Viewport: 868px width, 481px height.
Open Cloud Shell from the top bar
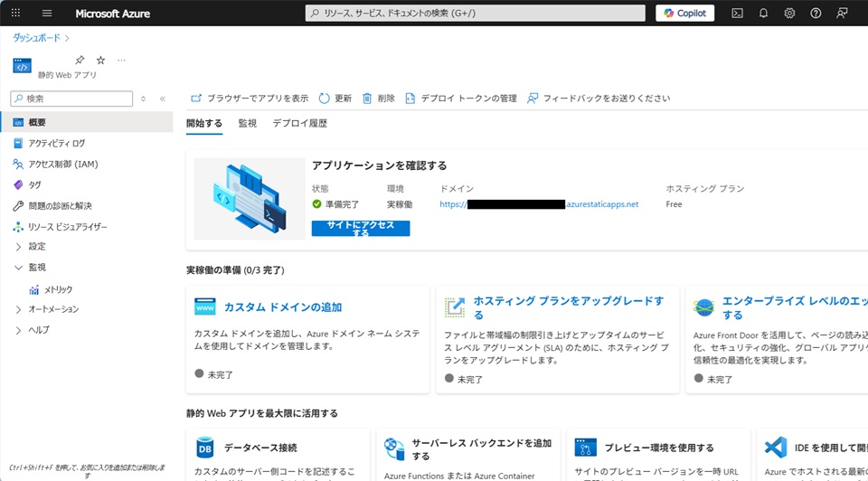click(738, 14)
